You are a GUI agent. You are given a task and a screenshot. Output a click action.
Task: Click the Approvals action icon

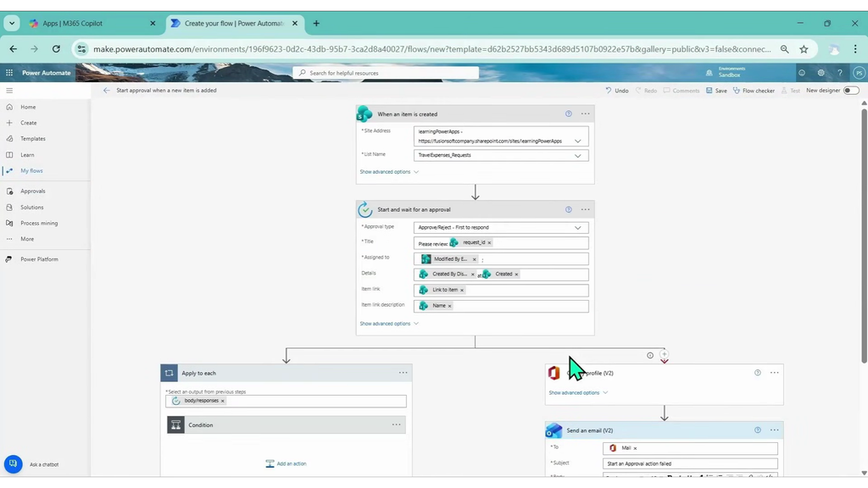click(x=364, y=210)
